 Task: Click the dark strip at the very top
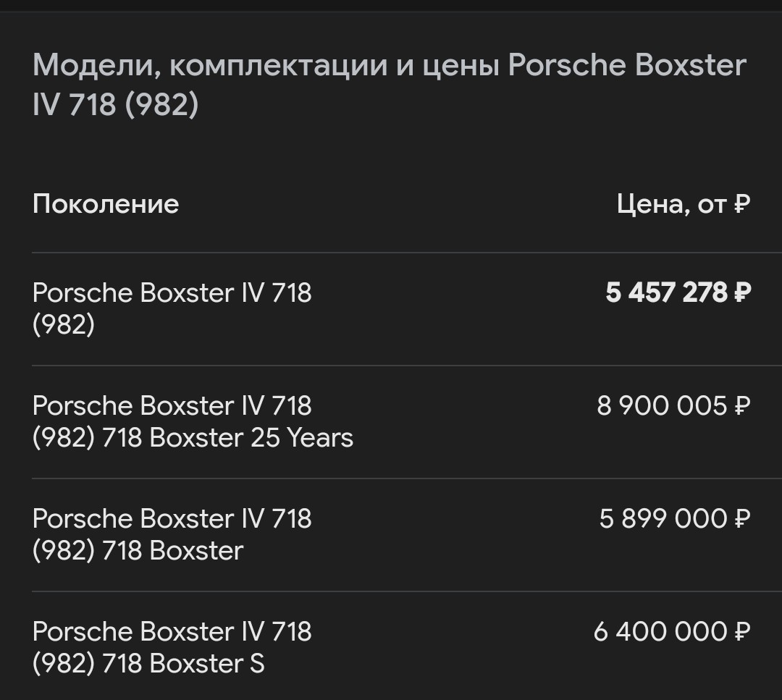point(391,5)
